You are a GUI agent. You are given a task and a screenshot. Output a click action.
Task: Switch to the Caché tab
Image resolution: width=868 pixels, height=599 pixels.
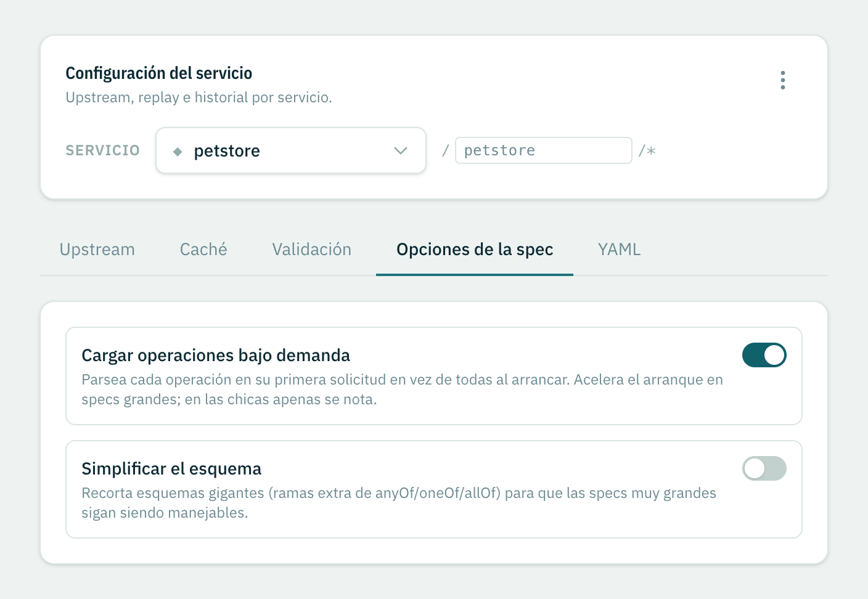[203, 250]
